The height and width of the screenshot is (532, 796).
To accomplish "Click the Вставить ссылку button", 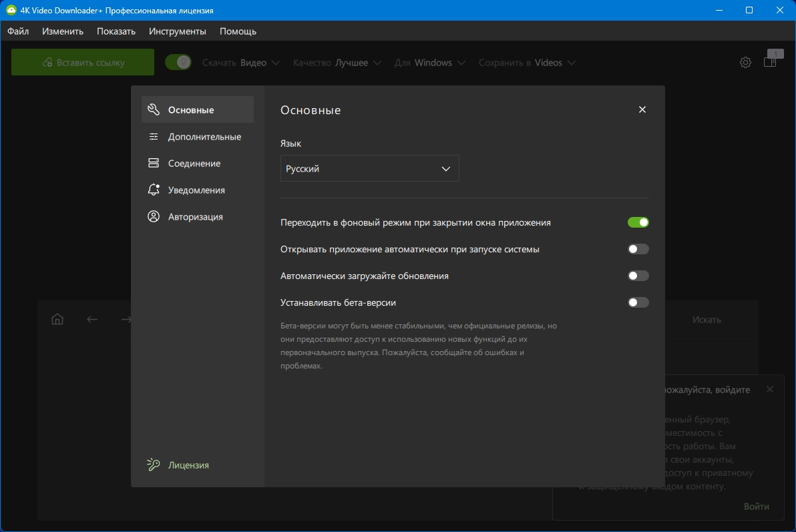I will tap(83, 63).
